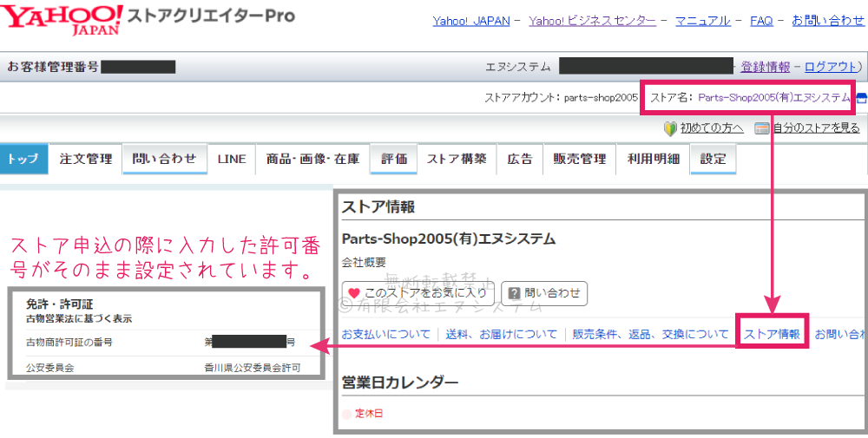Click the 会社概要 text
The height and width of the screenshot is (438, 868).
coord(364,262)
